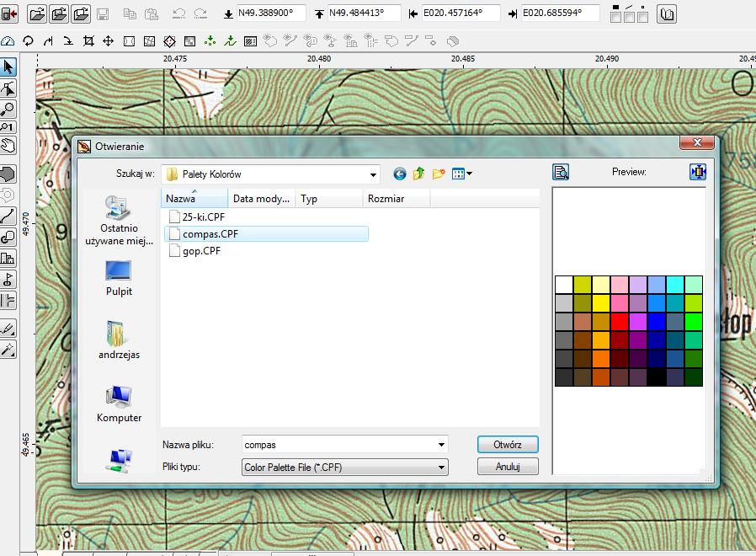Image resolution: width=756 pixels, height=556 pixels.
Task: Click the rotate icon in toolbar
Action: [x=28, y=41]
